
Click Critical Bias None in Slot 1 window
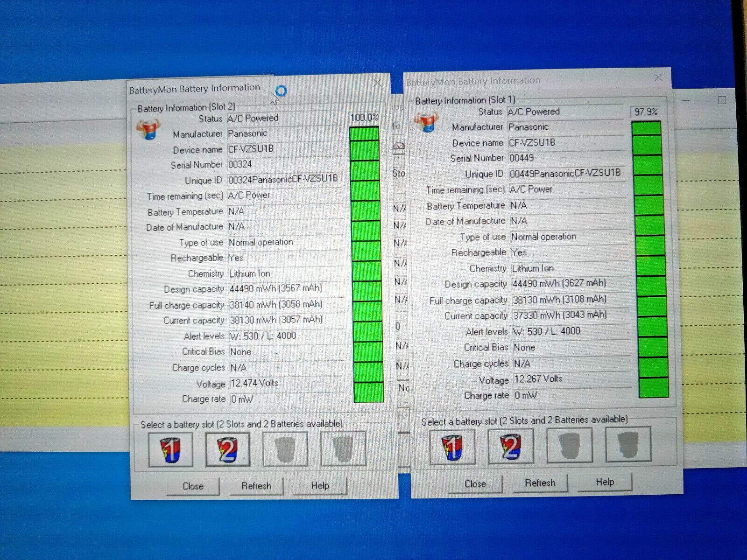point(571,347)
